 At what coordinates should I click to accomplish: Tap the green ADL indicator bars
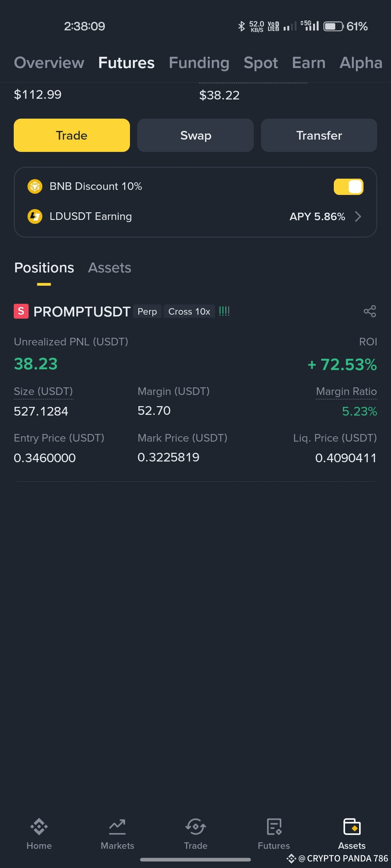(224, 311)
